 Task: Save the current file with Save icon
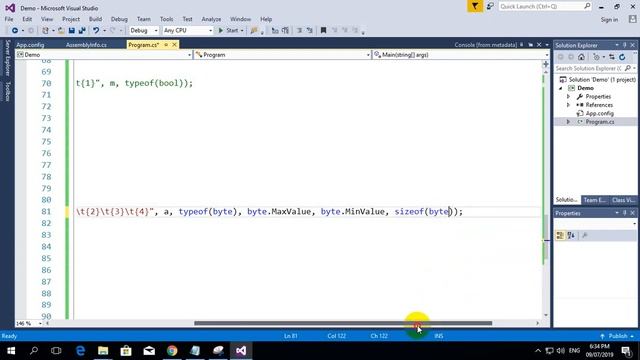point(72,31)
